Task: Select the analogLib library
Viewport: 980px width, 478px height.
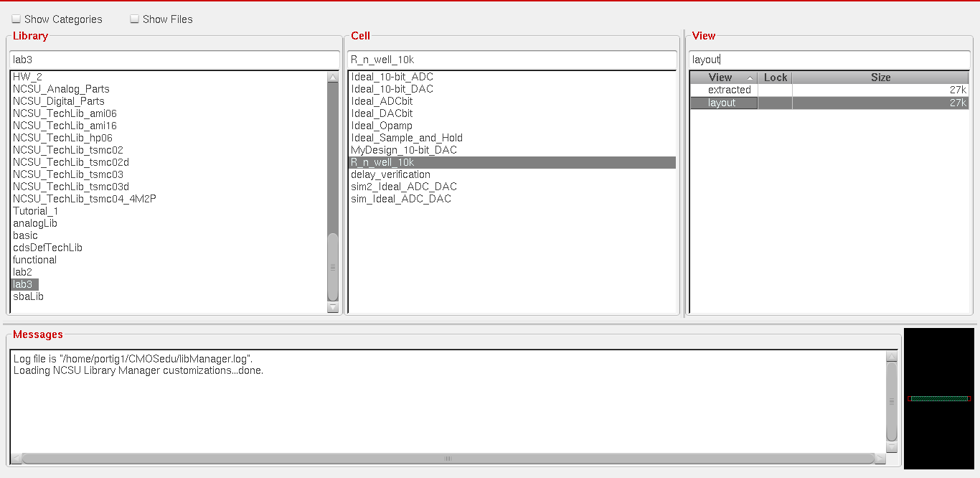Action: tap(35, 223)
